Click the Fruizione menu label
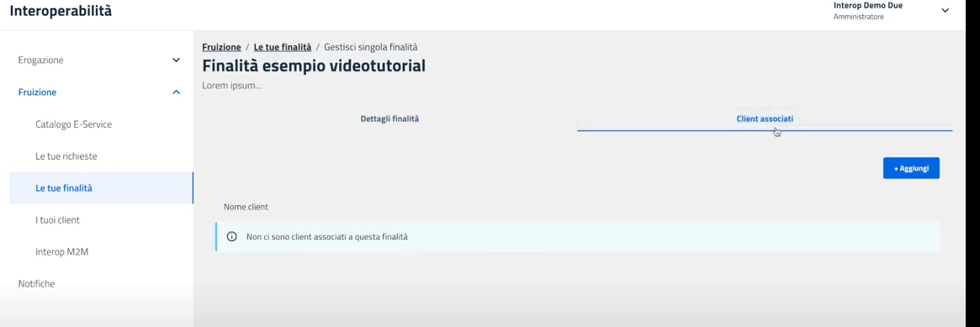 [38, 92]
